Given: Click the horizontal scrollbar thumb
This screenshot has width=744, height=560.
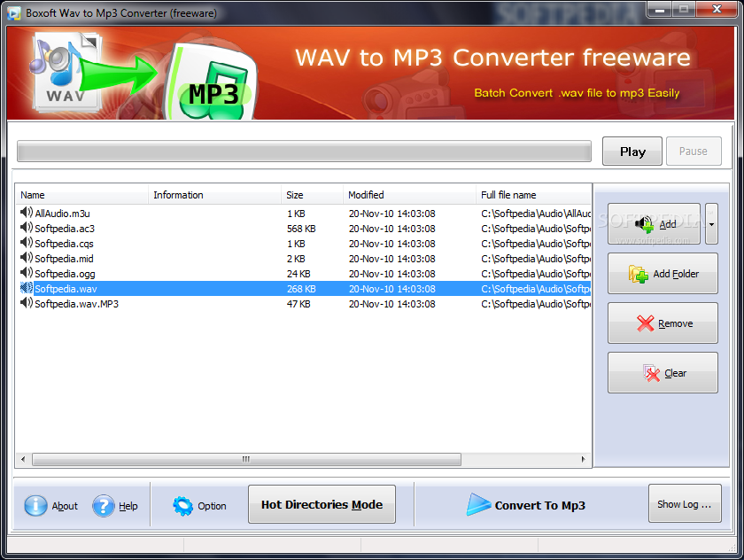Looking at the screenshot, I should point(246,459).
